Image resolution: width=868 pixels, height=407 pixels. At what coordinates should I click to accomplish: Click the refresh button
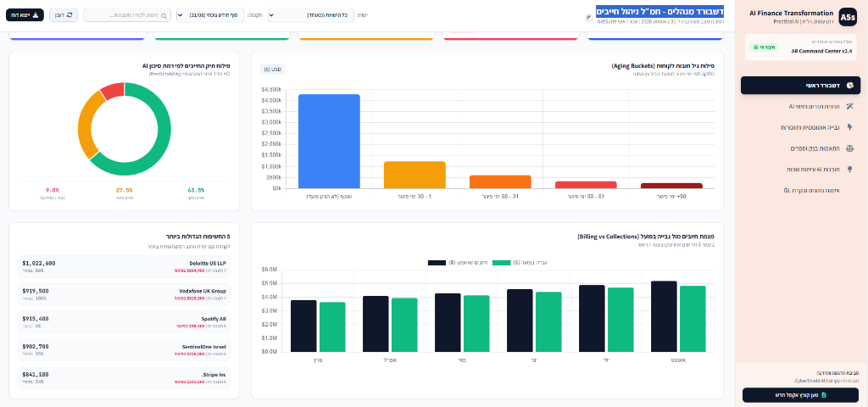click(64, 15)
